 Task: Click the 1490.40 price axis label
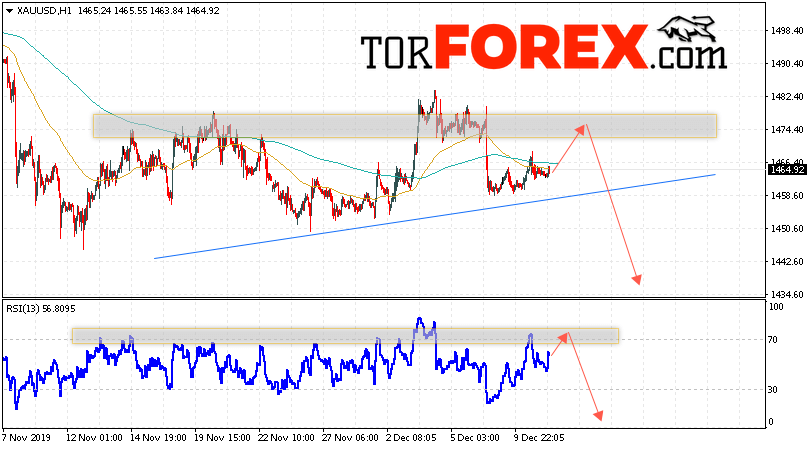(787, 64)
